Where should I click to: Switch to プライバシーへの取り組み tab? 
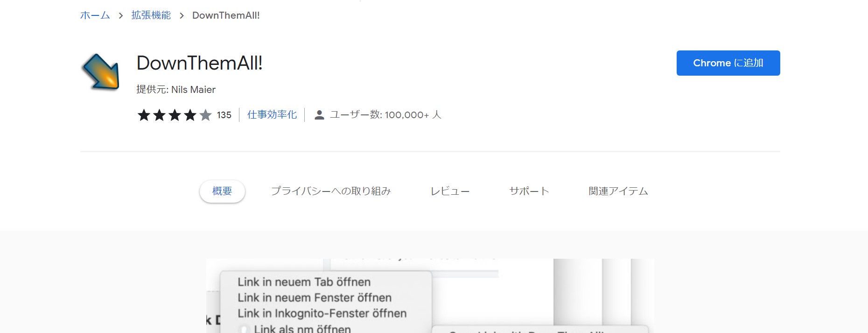[x=331, y=191]
